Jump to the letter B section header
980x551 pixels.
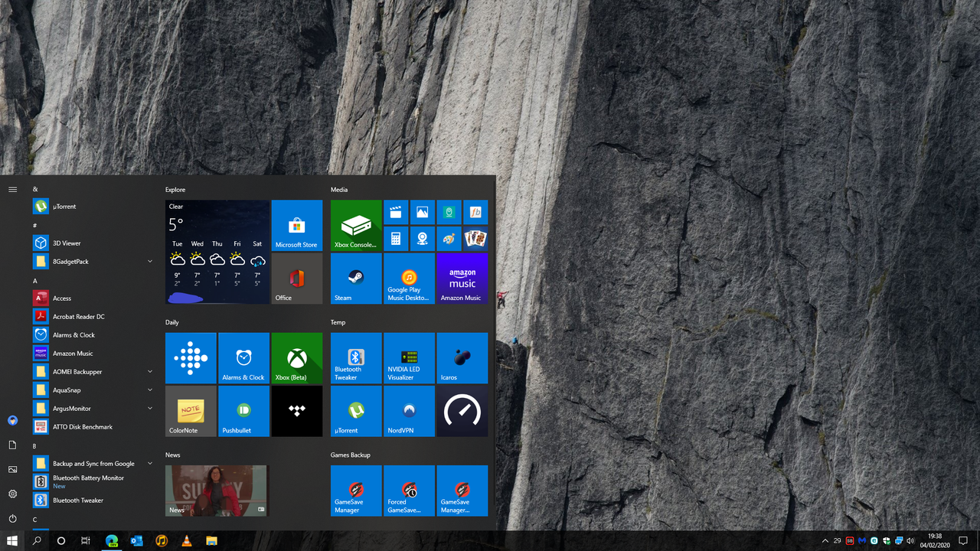click(34, 446)
